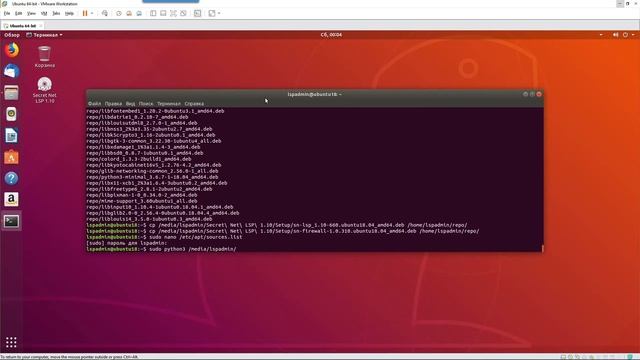
Task: Expand the Терминал application menu in top bar
Action: click(44, 35)
